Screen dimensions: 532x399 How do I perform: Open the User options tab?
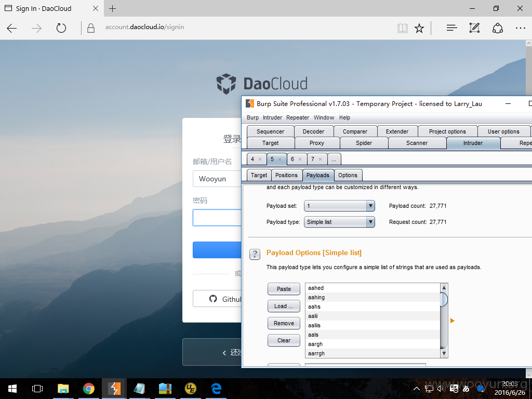pyautogui.click(x=503, y=131)
